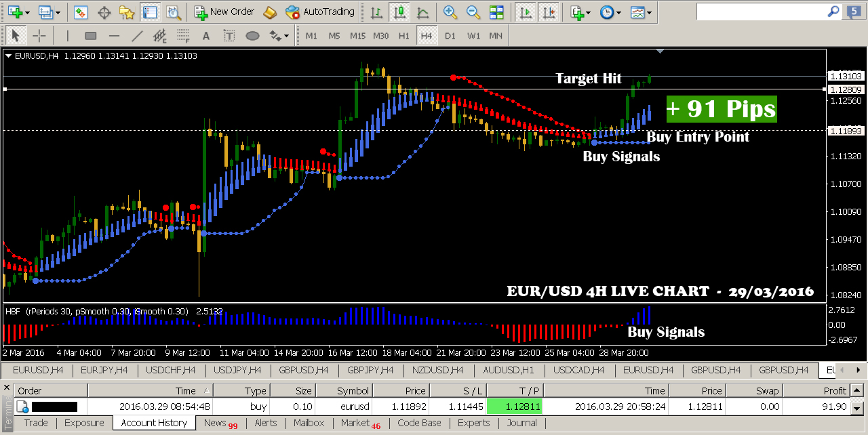Image resolution: width=868 pixels, height=435 pixels.
Task: Switch to the AUDUSD,H1 chart tab
Action: [x=509, y=370]
